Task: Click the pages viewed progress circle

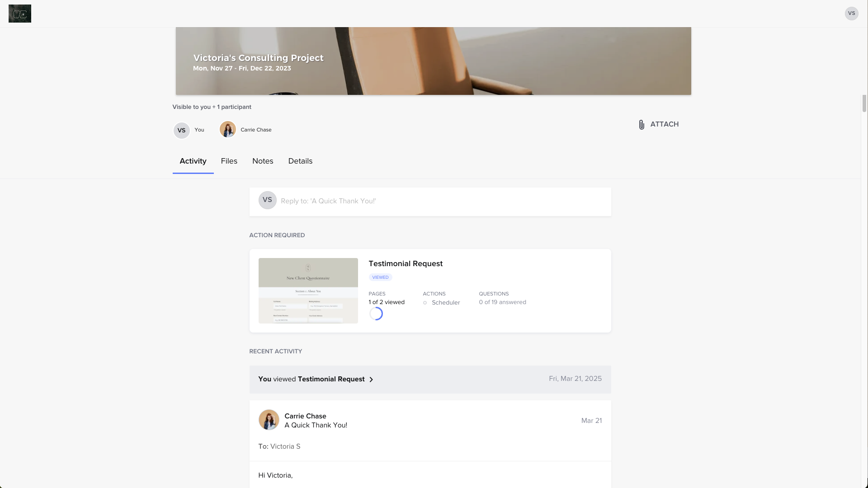Action: point(376,314)
